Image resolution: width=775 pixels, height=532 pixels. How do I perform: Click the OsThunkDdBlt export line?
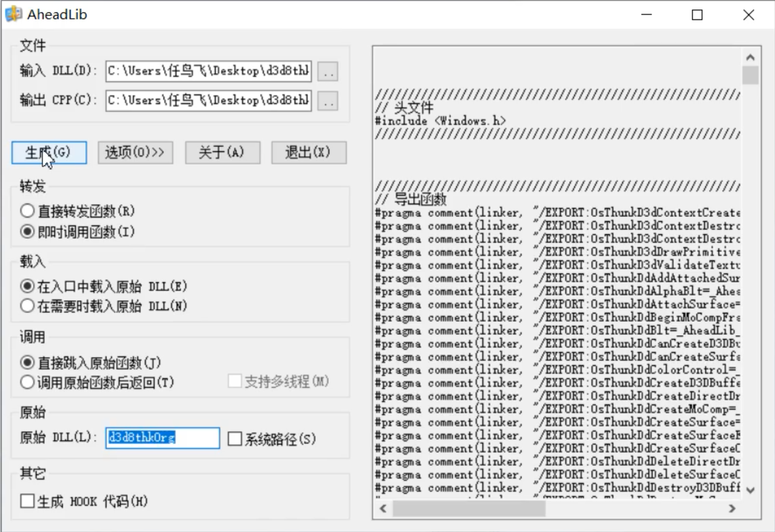(x=557, y=331)
